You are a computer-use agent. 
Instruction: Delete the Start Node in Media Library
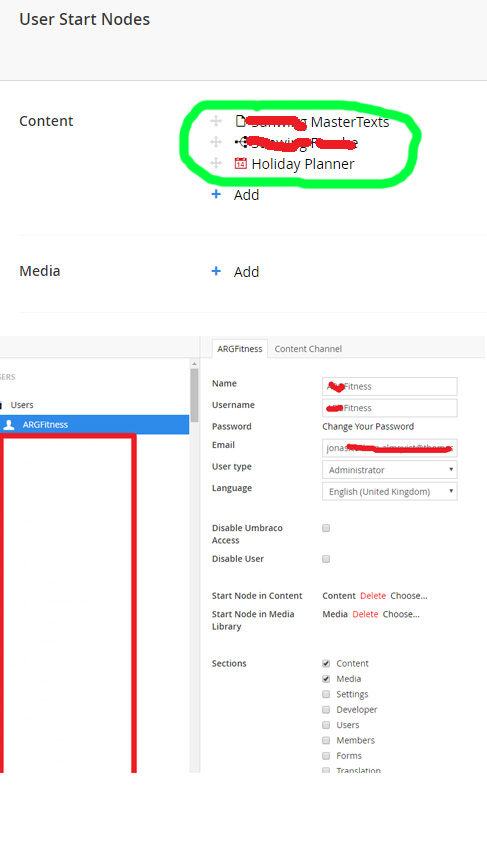365,614
